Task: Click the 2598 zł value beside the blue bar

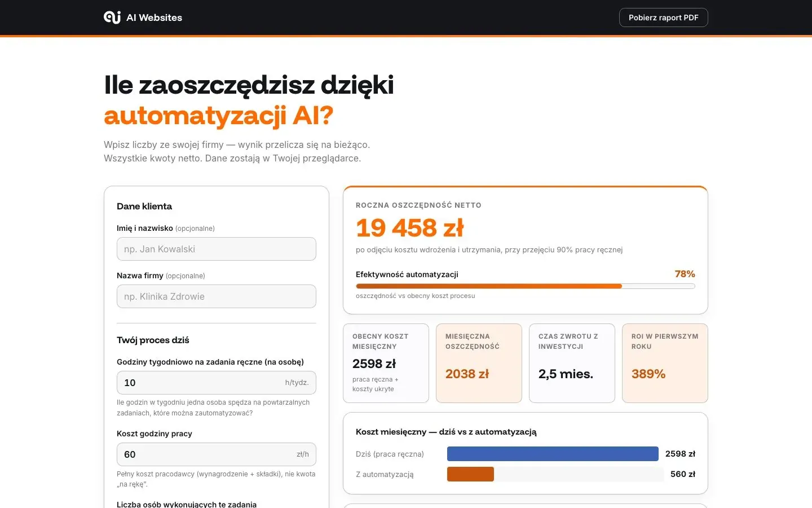Action: click(x=680, y=454)
